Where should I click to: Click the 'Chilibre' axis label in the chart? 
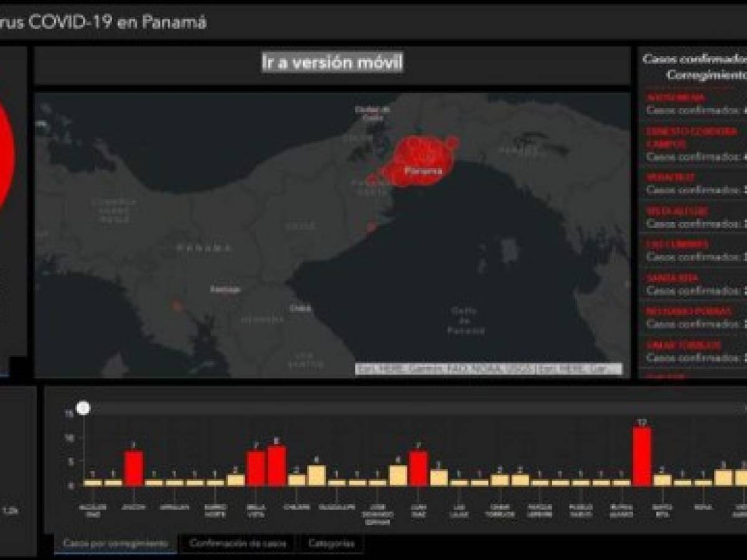[297, 506]
